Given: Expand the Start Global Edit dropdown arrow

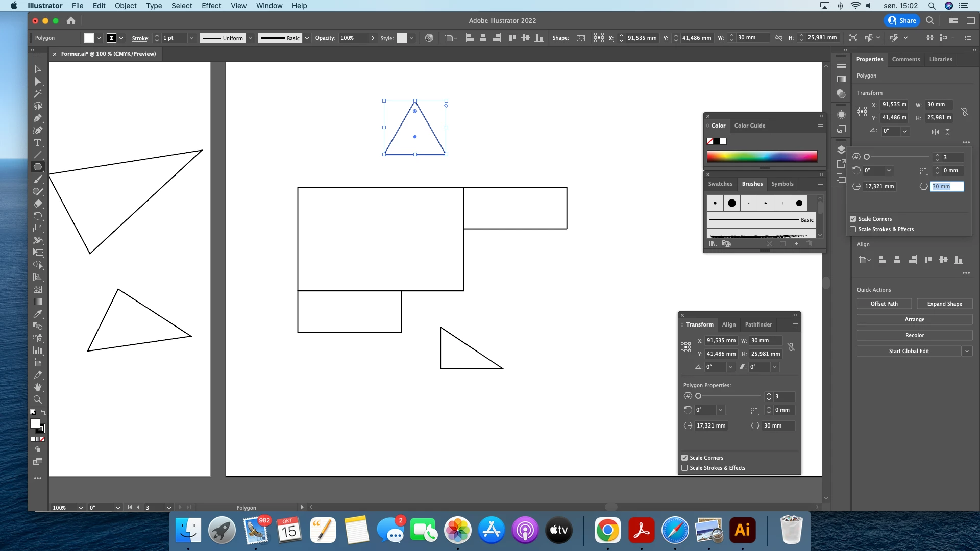Looking at the screenshot, I should point(967,351).
